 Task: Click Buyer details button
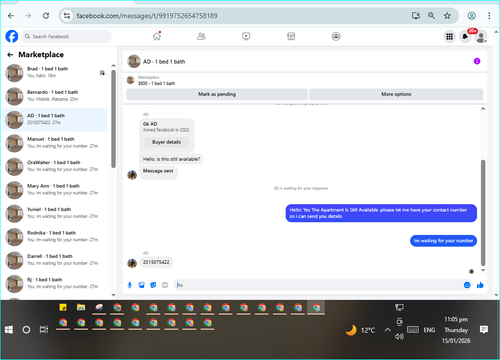pos(167,142)
